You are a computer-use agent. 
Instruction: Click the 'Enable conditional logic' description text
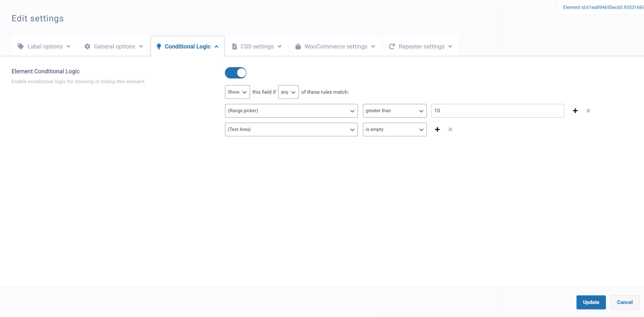(x=78, y=81)
